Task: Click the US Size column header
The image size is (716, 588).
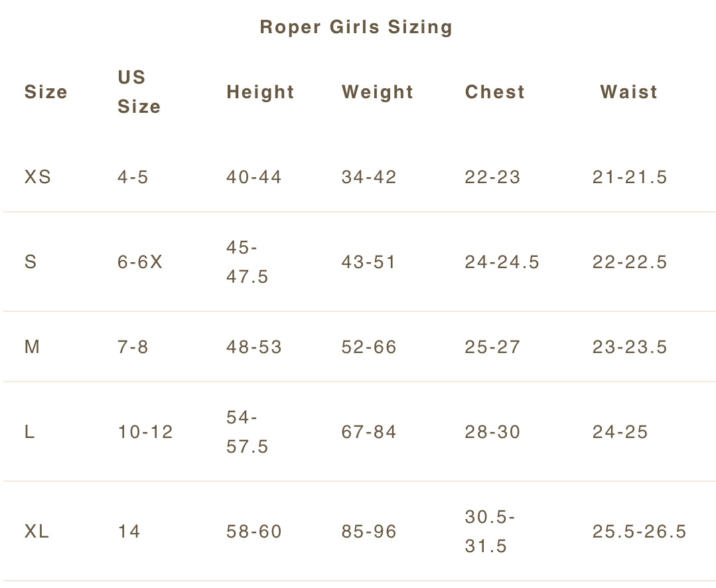Action: tap(139, 92)
